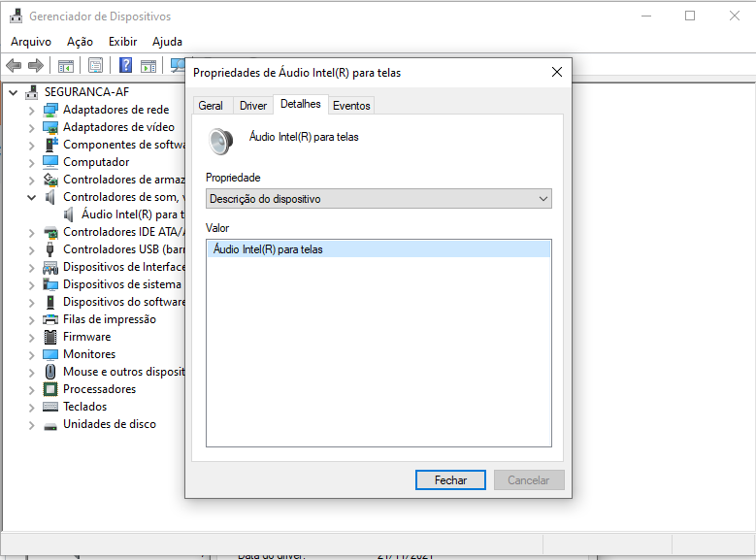756x560 pixels.
Task: Expand the Computador node
Action: (31, 162)
